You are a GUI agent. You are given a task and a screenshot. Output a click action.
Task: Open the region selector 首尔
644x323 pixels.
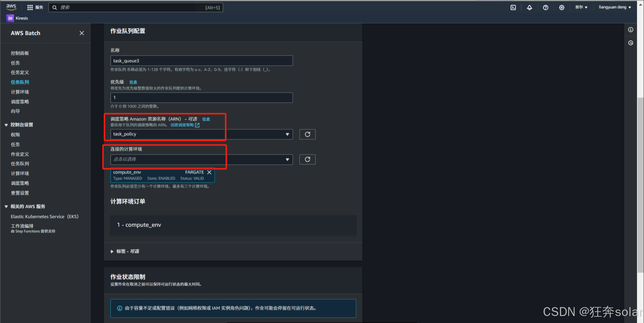(x=581, y=7)
